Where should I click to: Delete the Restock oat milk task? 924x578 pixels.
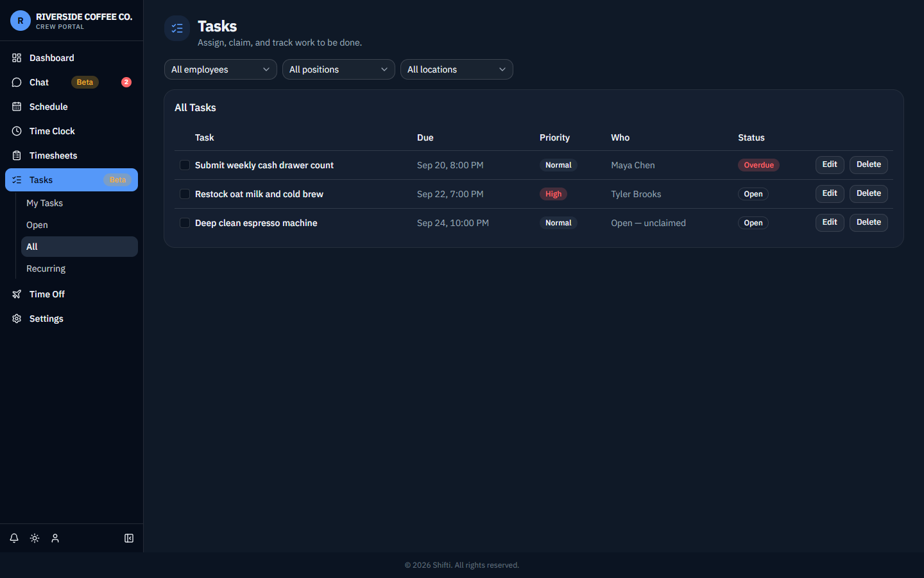869,193
